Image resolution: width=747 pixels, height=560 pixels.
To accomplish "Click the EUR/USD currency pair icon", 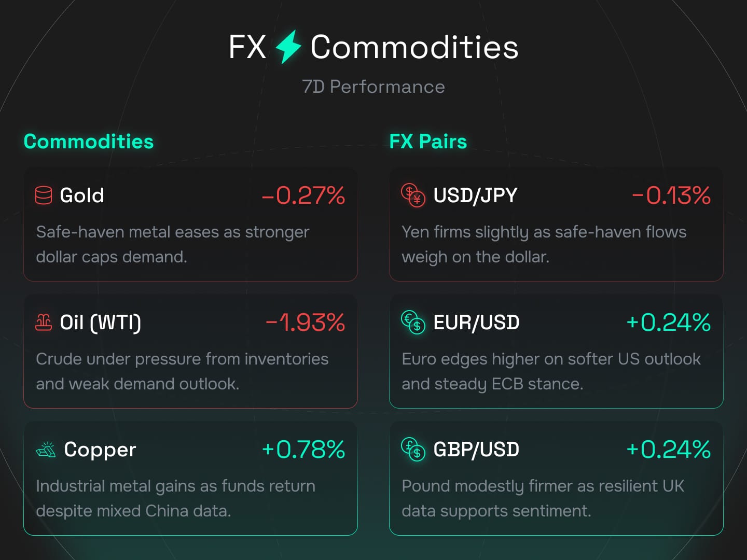I will pos(413,323).
